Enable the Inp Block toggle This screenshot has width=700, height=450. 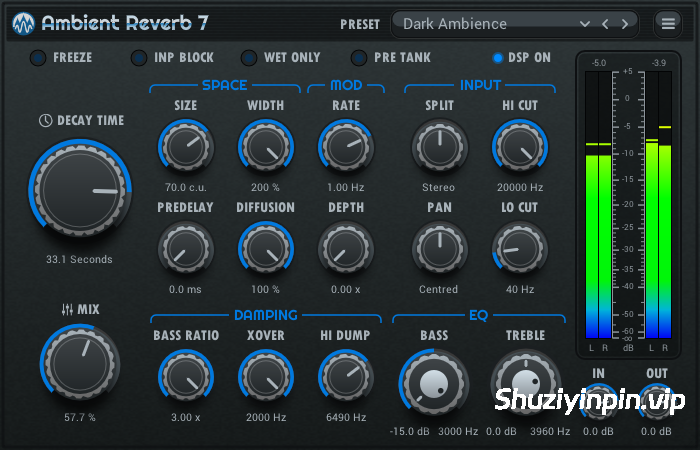coord(139,58)
